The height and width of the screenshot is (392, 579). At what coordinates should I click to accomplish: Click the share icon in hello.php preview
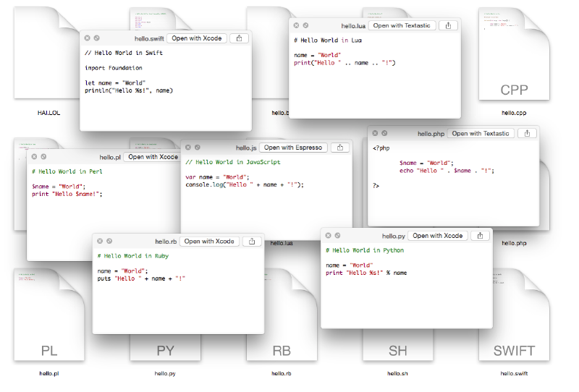528,133
